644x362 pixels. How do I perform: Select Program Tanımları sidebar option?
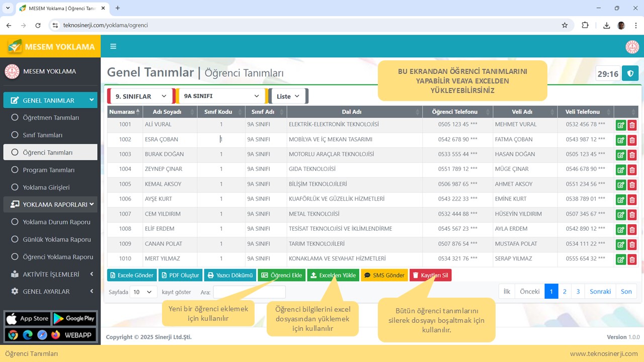(x=48, y=170)
